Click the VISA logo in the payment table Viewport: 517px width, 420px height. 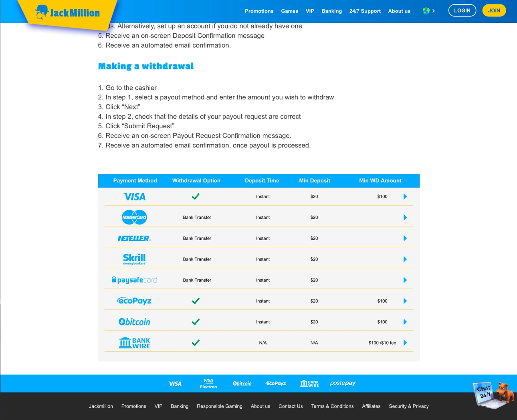[x=135, y=197]
